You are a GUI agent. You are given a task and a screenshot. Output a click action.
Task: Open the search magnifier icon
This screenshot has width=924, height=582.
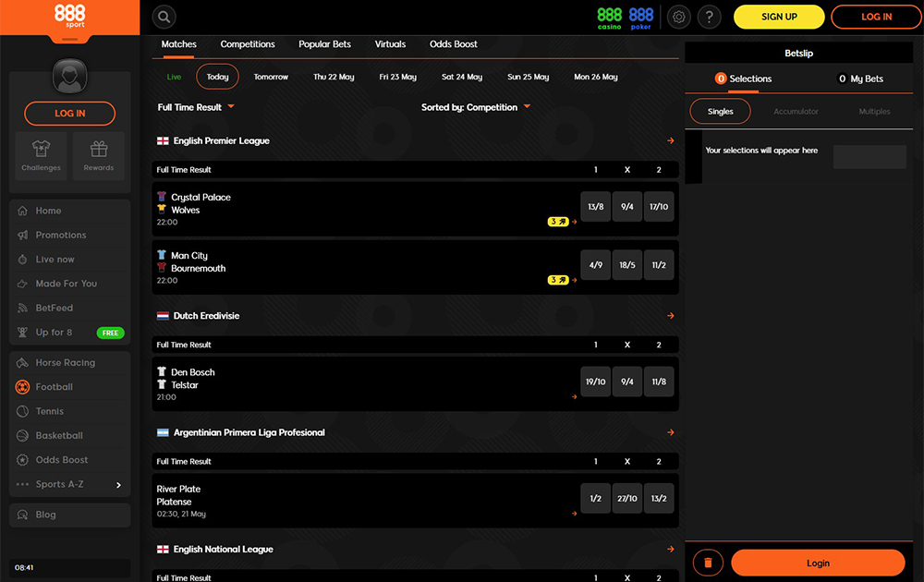point(164,17)
